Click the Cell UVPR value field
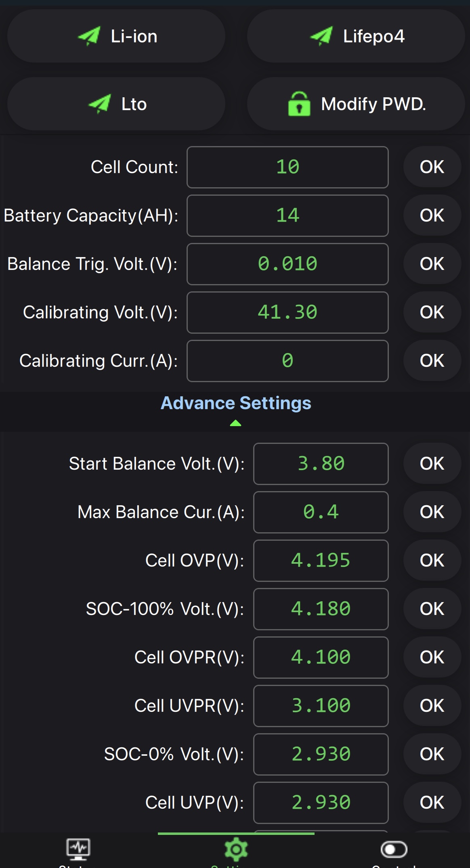The height and width of the screenshot is (868, 470). point(321,706)
